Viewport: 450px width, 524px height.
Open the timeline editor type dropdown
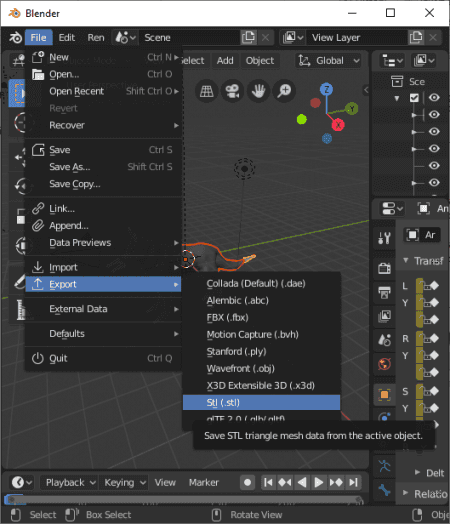pyautogui.click(x=22, y=482)
